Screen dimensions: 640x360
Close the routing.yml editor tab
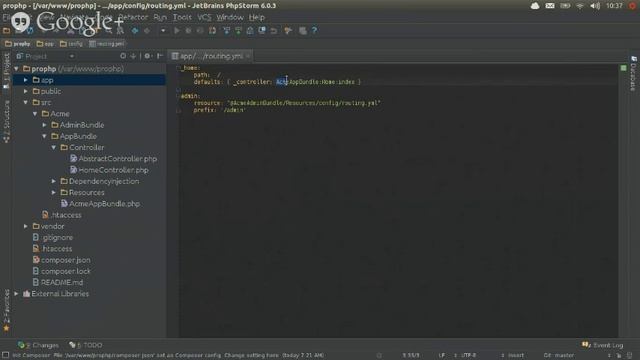[x=248, y=56]
